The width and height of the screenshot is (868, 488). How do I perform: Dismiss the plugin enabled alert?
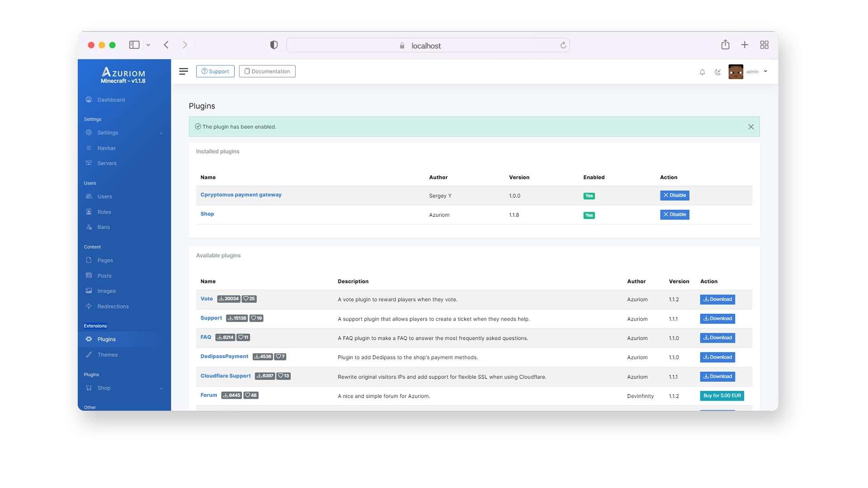[750, 127]
